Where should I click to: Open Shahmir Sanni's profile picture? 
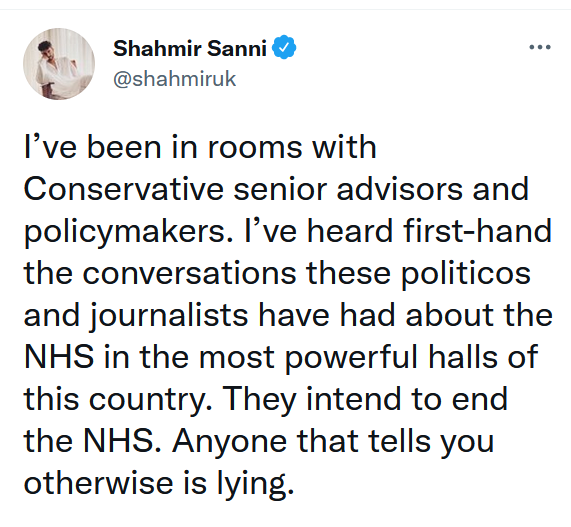(x=59, y=64)
